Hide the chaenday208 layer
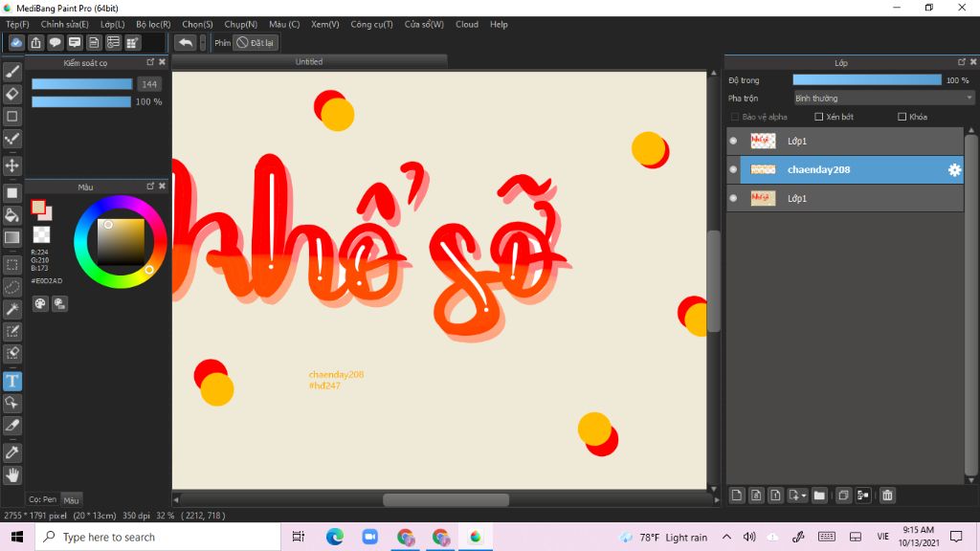 pyautogui.click(x=734, y=169)
